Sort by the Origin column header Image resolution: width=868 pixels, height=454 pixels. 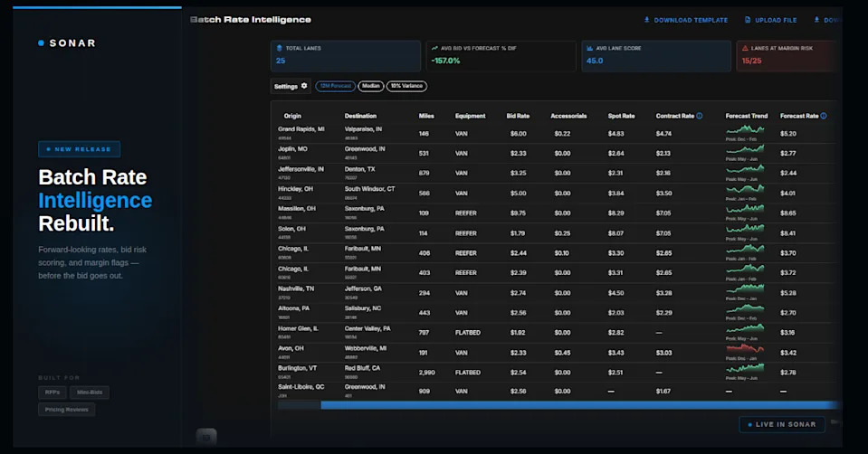(x=292, y=116)
